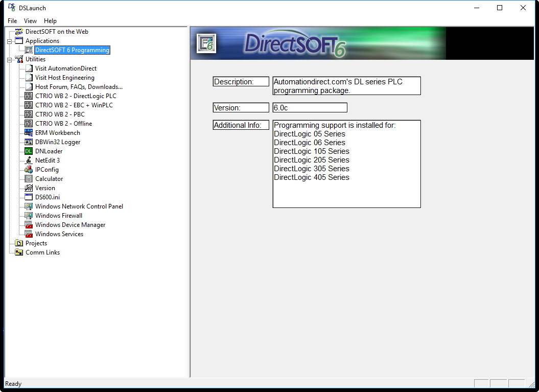Click the CTRIO WB 2 Offline icon
Viewport: 539px width, 392px height.
click(x=29, y=124)
